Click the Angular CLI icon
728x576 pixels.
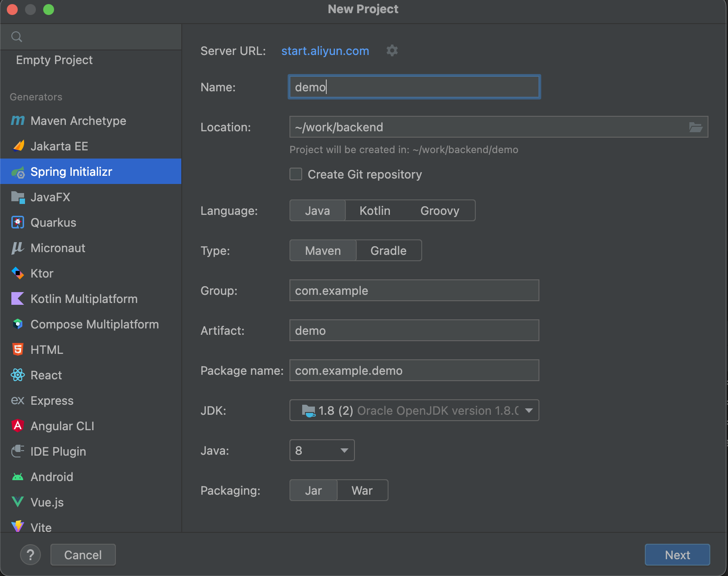[18, 426]
